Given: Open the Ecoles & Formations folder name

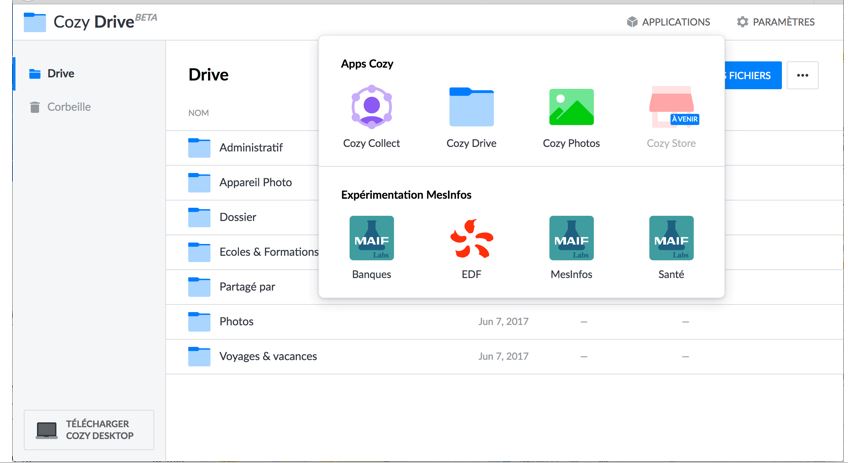Looking at the screenshot, I should 269,252.
